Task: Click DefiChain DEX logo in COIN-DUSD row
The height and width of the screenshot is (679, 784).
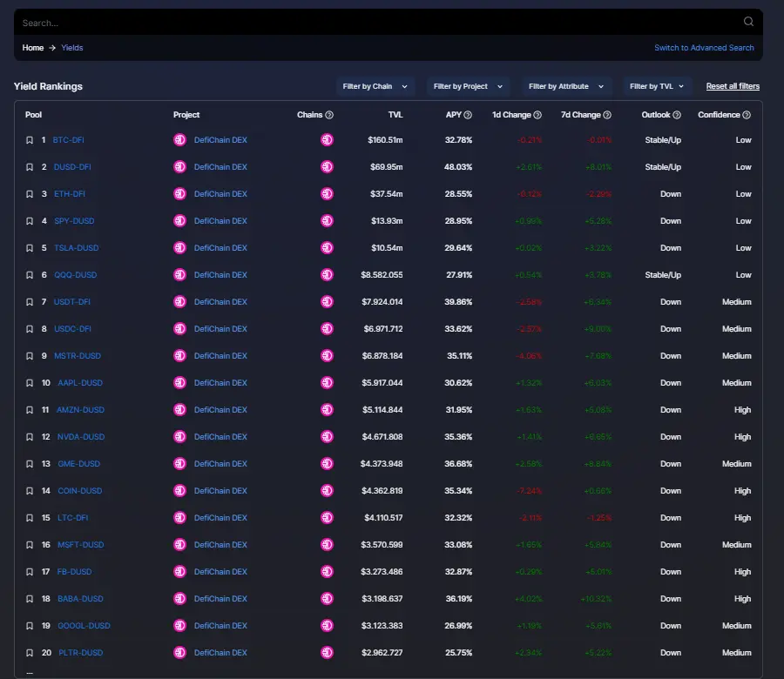Action: (180, 491)
